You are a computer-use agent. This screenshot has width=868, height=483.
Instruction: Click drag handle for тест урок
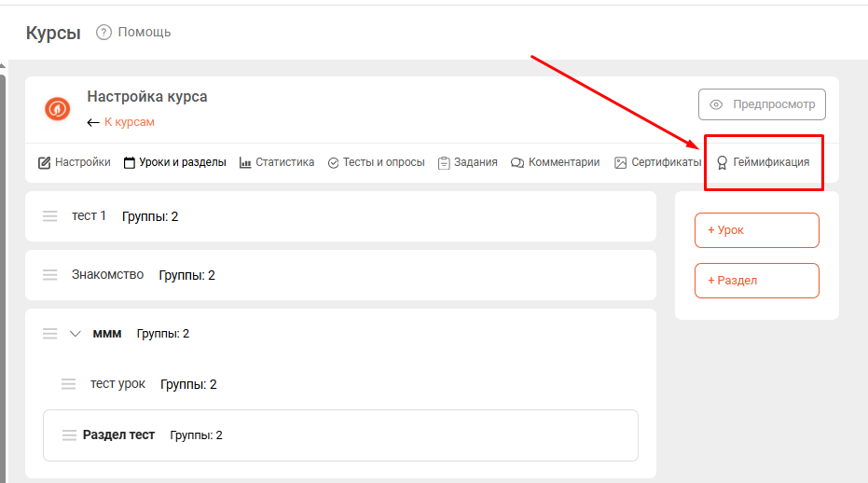(69, 384)
